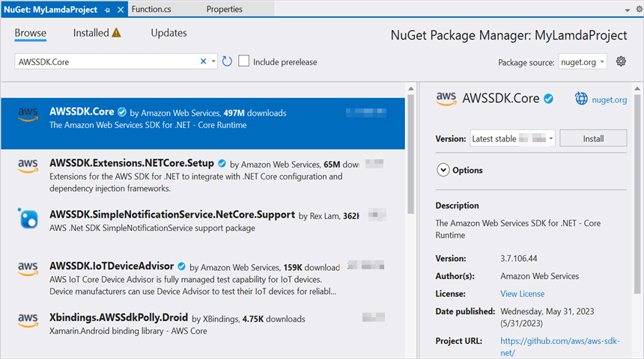Enable the Include prerelease checkbox
Image resolution: width=644 pixels, height=359 pixels.
243,61
